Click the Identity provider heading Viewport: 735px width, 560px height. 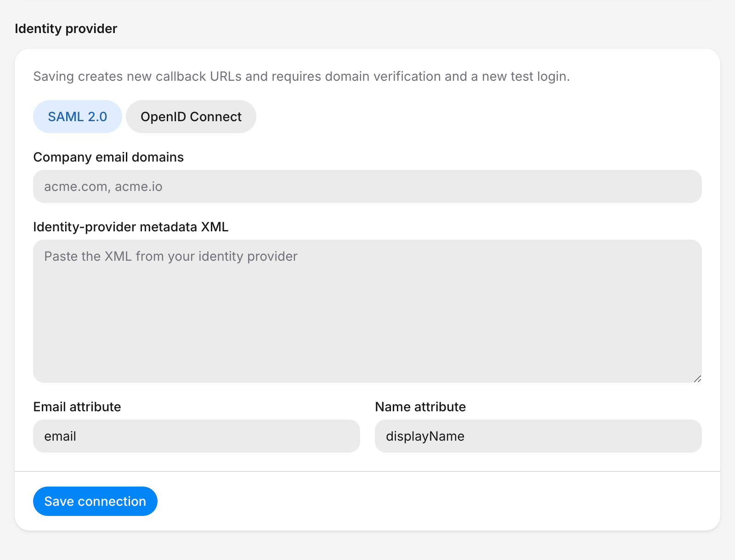[66, 28]
